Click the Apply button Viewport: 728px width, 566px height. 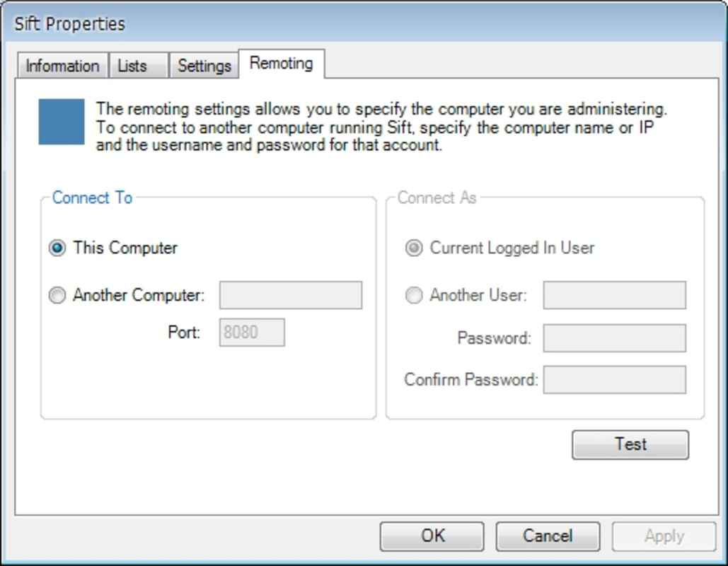tap(663, 536)
